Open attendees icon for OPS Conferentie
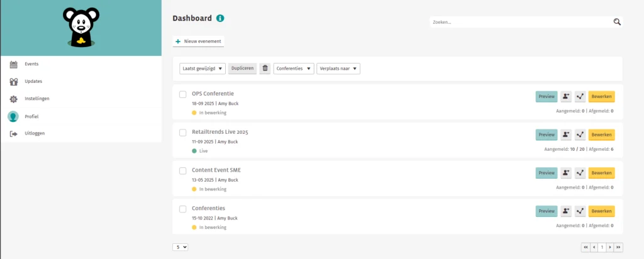Screen dimensions: 644x259 pos(566,97)
